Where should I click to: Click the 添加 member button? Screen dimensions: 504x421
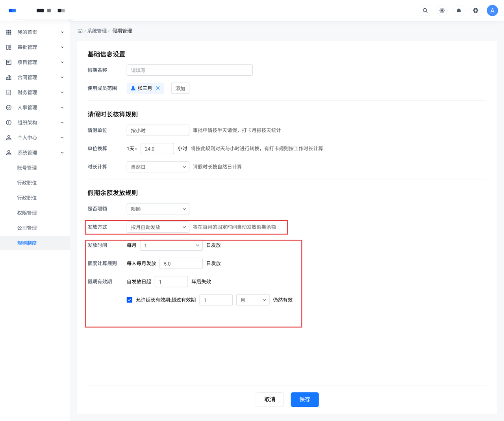[x=180, y=88]
